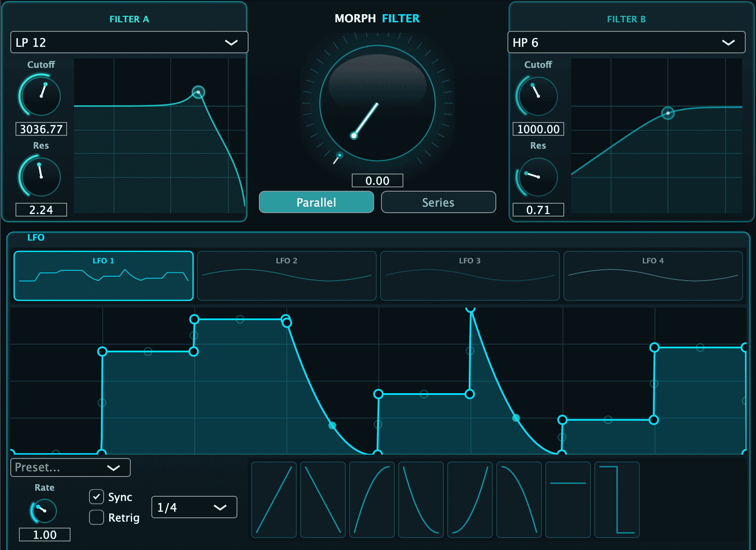Screen dimensions: 756x550
Task: Click the LFO rate value 1.00
Action: 45,535
